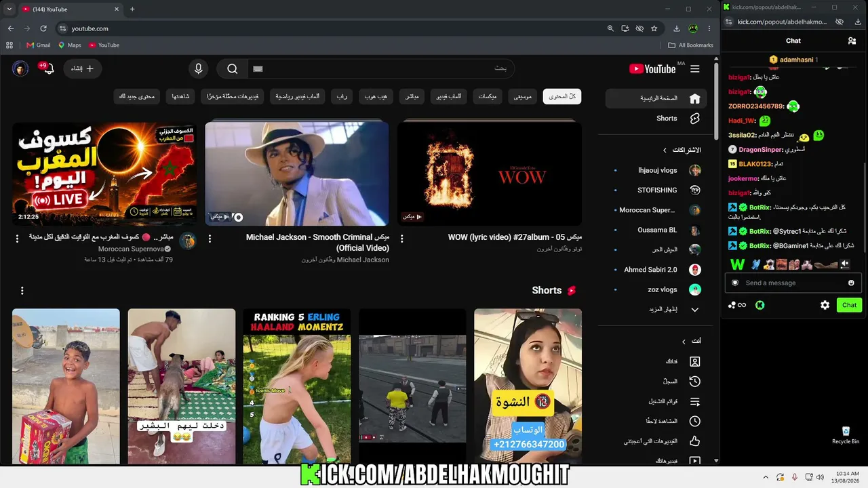The image size is (868, 488).
Task: Open All Bookmarks folder
Action: 690,45
